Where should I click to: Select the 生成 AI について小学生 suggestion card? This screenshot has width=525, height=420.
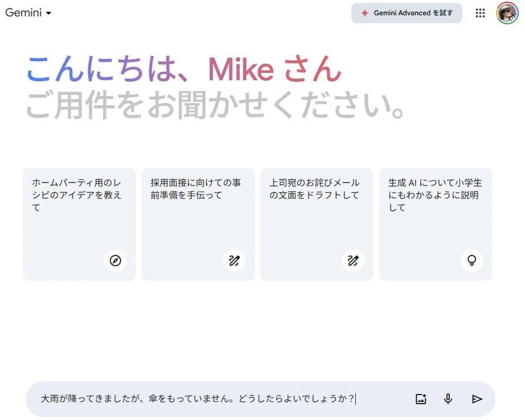pyautogui.click(x=435, y=224)
